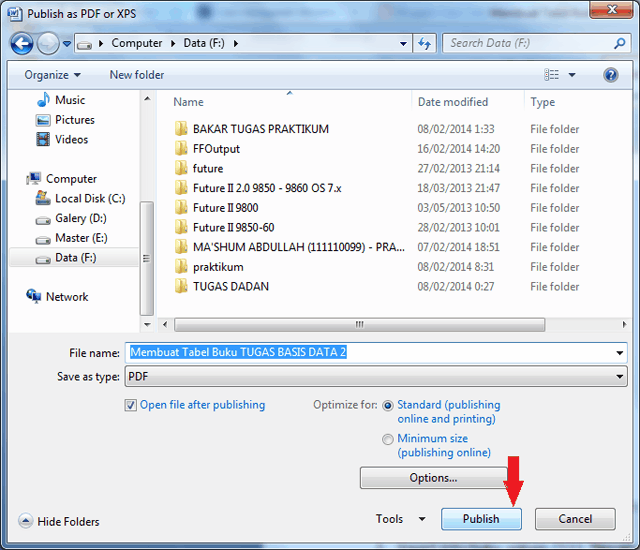Select the TUGAS DADAN folder icon
Viewport: 640px width, 550px height.
click(181, 286)
